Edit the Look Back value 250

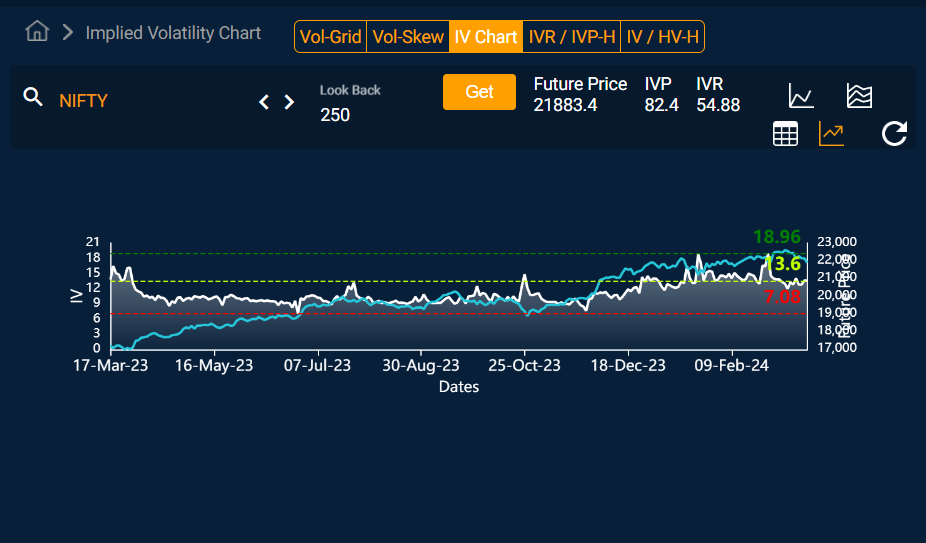tap(335, 115)
